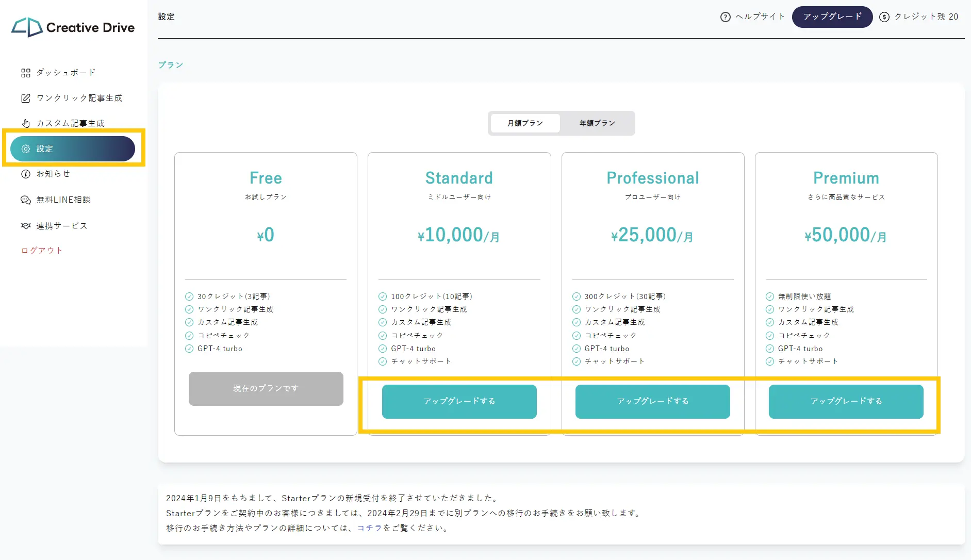Upgrade to the Premium plan
Viewport: 971px width, 560px height.
click(x=846, y=401)
